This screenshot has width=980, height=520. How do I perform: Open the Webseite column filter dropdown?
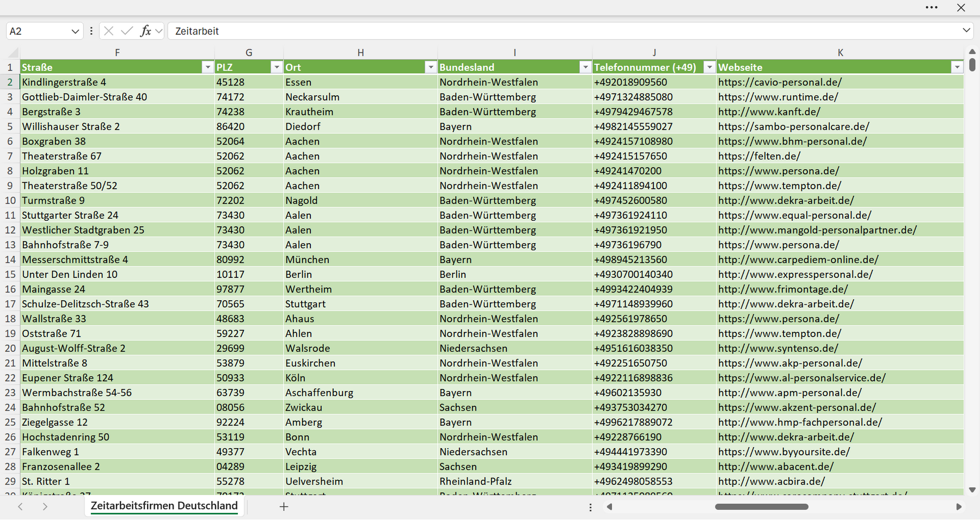pyautogui.click(x=957, y=67)
